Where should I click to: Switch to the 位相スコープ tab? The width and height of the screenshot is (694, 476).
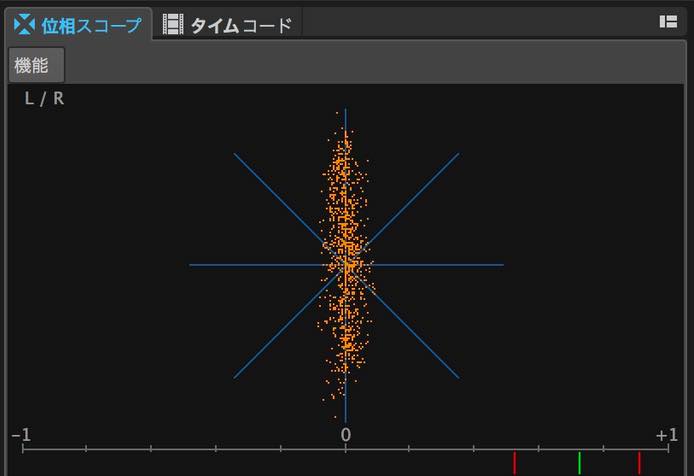(78, 24)
